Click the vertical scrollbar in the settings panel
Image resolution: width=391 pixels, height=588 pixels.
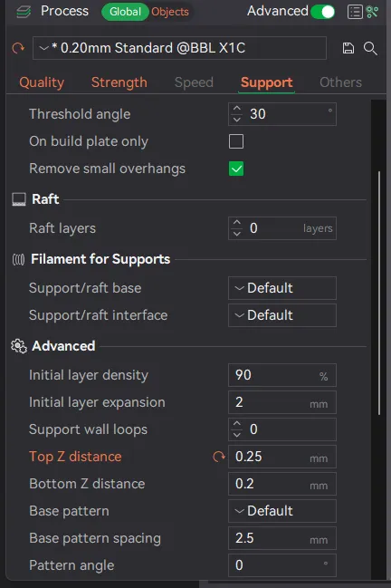pyautogui.click(x=379, y=293)
